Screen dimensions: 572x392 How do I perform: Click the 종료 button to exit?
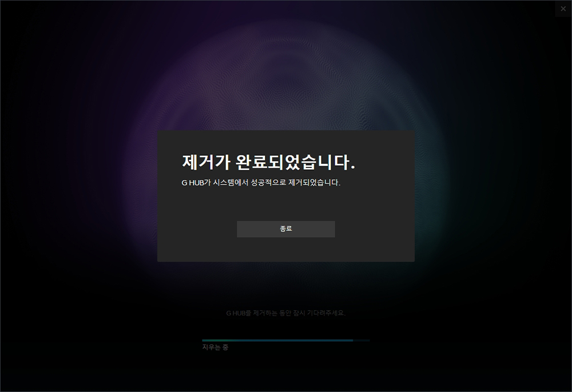point(285,229)
